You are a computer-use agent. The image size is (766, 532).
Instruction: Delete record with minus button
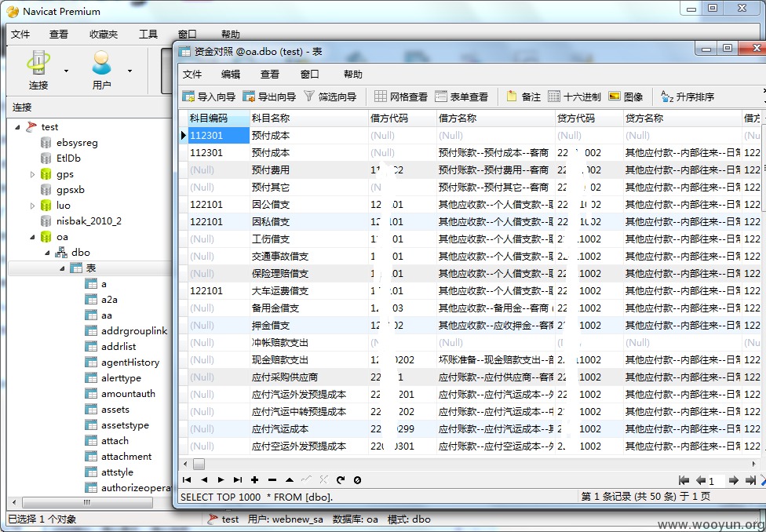tap(272, 480)
